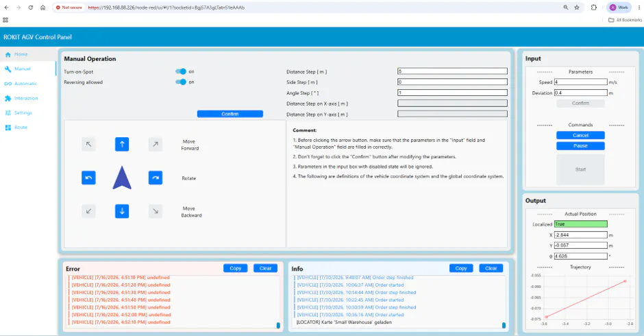
Task: Clear the Info log
Action: point(491,268)
